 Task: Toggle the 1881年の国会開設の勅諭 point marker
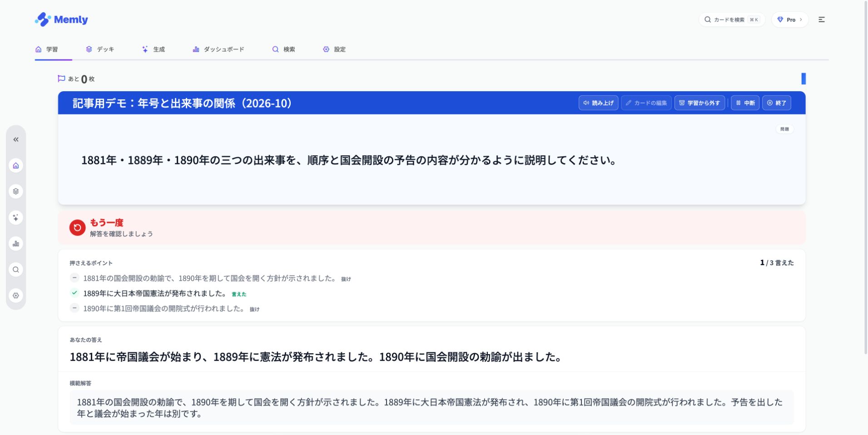[x=74, y=277]
